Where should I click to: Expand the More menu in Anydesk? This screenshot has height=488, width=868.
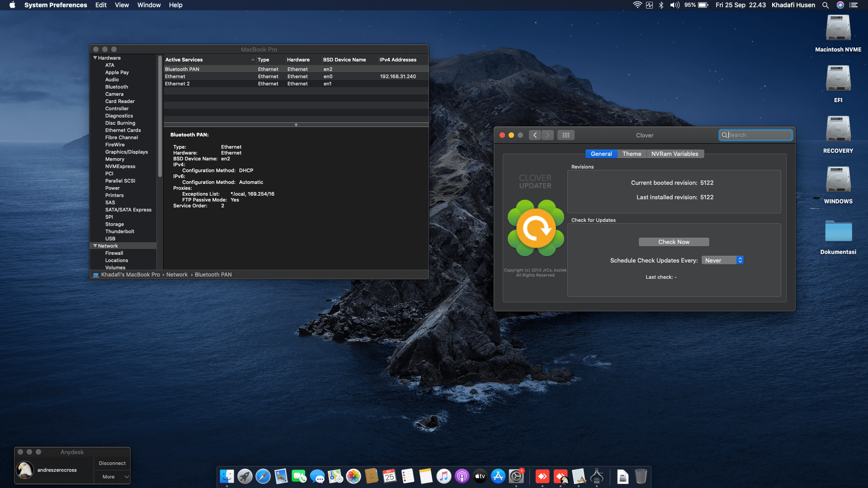tap(112, 477)
